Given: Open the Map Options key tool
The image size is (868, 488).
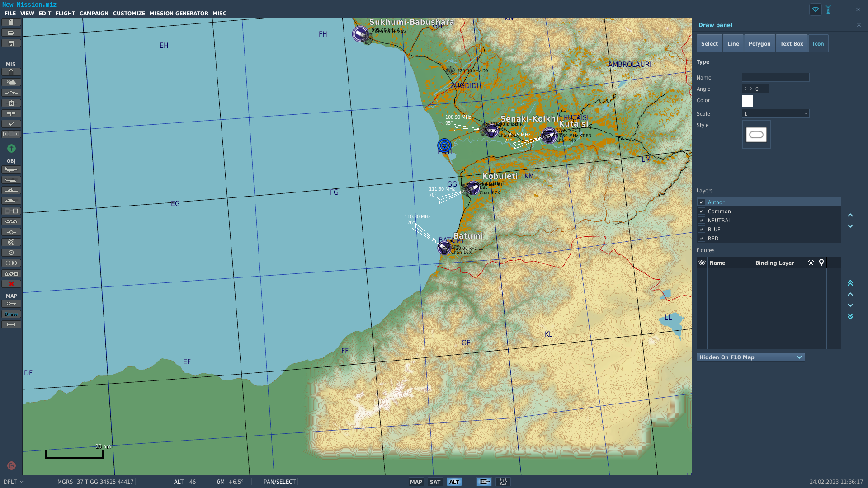Looking at the screenshot, I should point(11,304).
